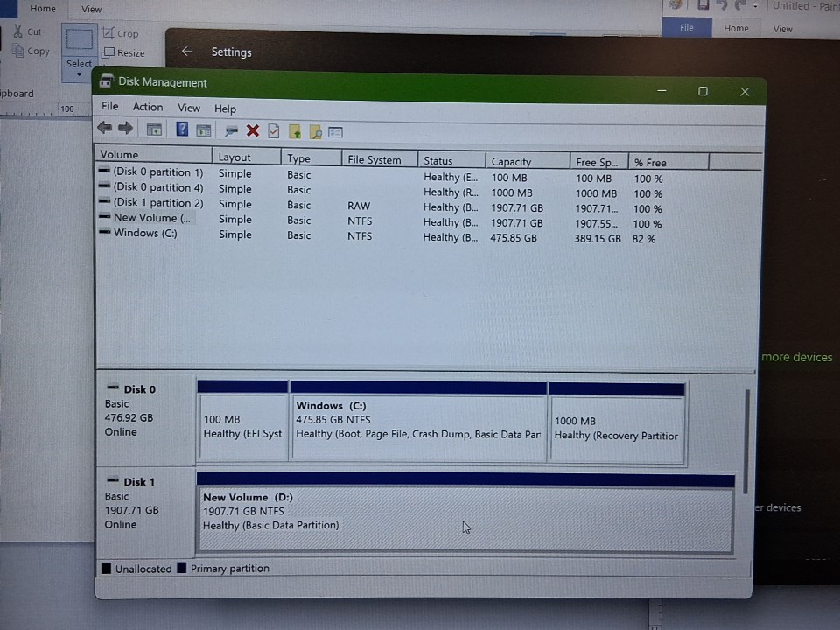
Task: Click the folder with magnifier icon
Action: [x=315, y=131]
